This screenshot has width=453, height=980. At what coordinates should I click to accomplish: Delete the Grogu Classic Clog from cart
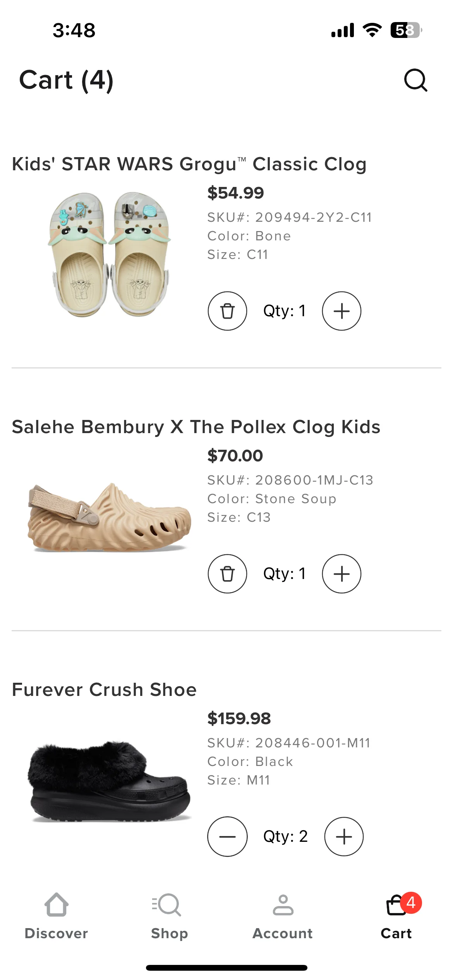(227, 311)
